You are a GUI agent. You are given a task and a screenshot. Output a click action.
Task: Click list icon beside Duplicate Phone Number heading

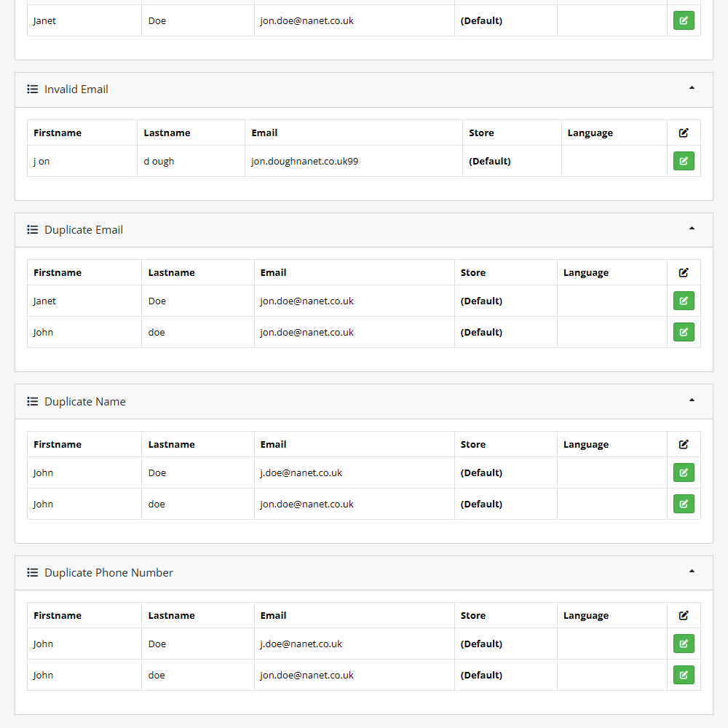coord(33,573)
